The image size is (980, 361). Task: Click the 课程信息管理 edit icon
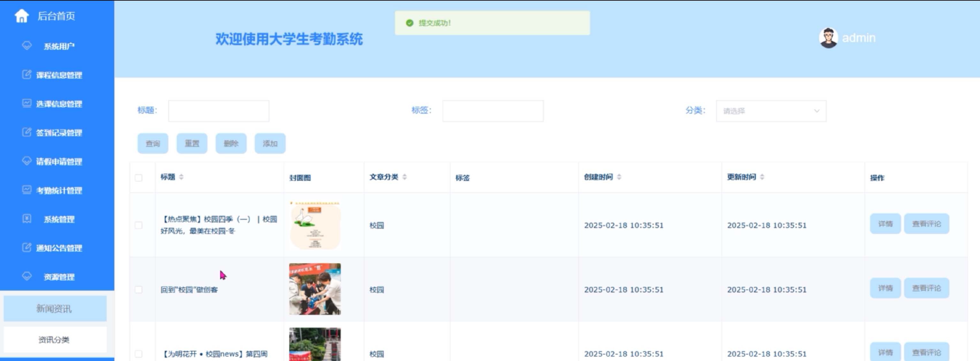26,75
